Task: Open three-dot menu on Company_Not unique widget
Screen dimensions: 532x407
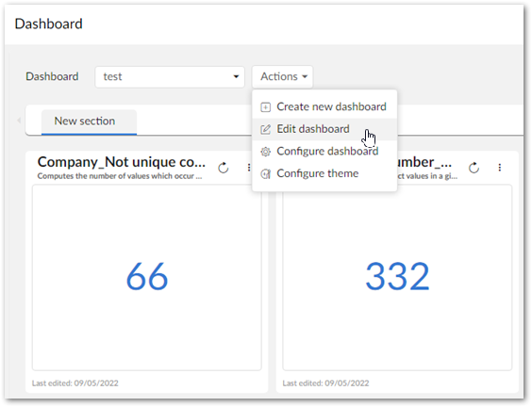Action: 249,168
